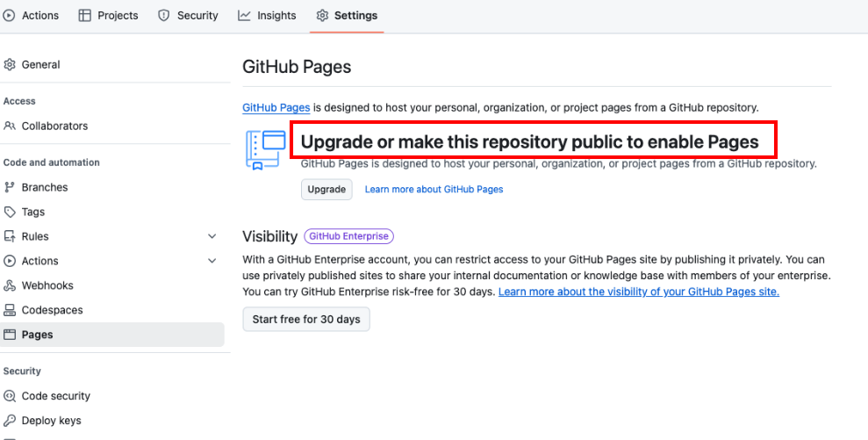The height and width of the screenshot is (440, 868).
Task: Click the Settings gear icon in top nav
Action: tap(322, 16)
